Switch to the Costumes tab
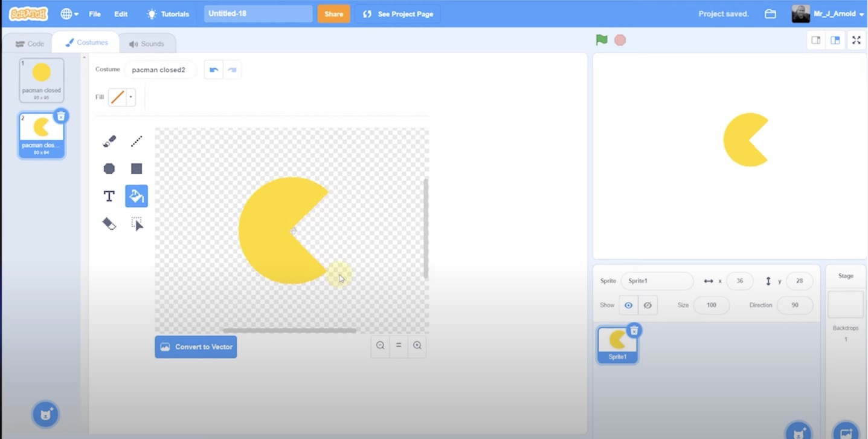This screenshot has height=439, width=868. click(86, 43)
